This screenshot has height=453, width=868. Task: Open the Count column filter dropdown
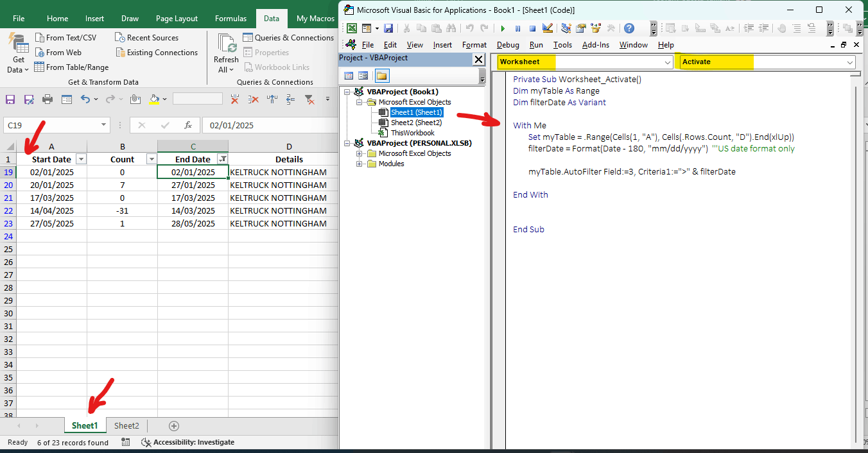coord(152,159)
